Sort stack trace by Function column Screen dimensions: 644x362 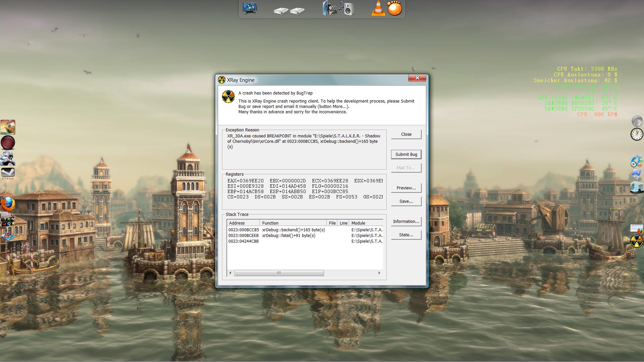click(x=293, y=223)
